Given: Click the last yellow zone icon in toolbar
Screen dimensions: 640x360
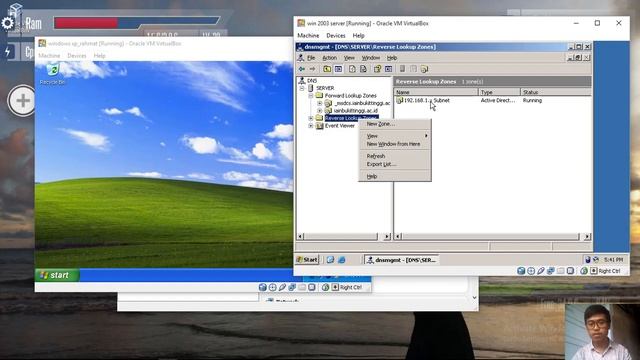Looking at the screenshot, I should (424, 69).
